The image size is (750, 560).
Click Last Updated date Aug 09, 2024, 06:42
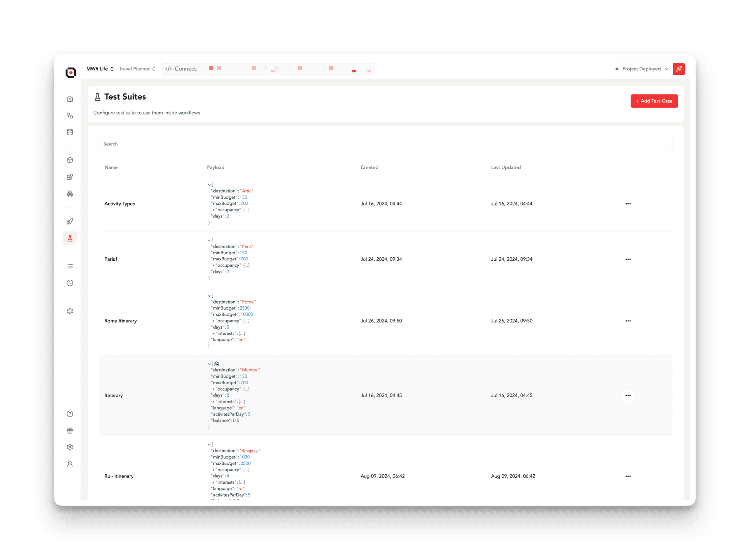pos(513,476)
